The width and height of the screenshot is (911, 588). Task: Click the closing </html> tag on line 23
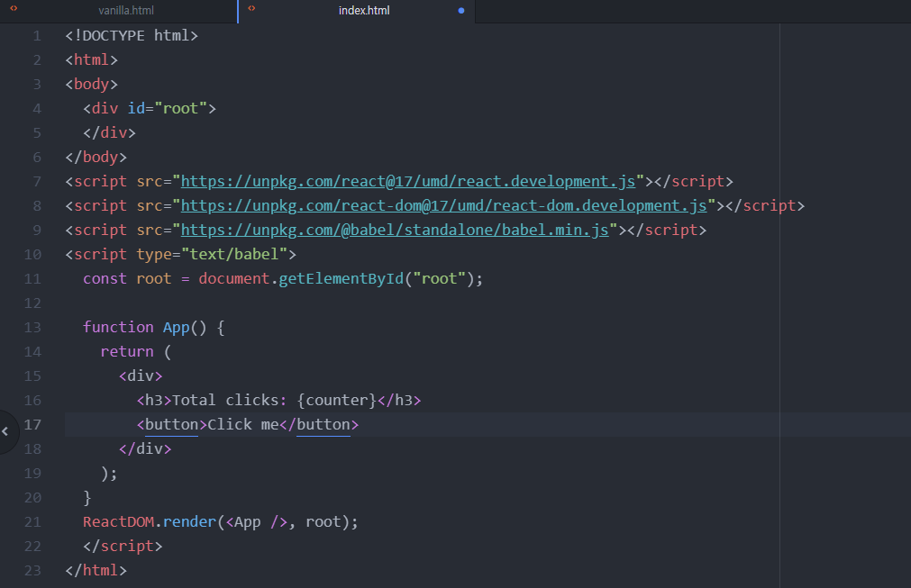click(x=96, y=571)
